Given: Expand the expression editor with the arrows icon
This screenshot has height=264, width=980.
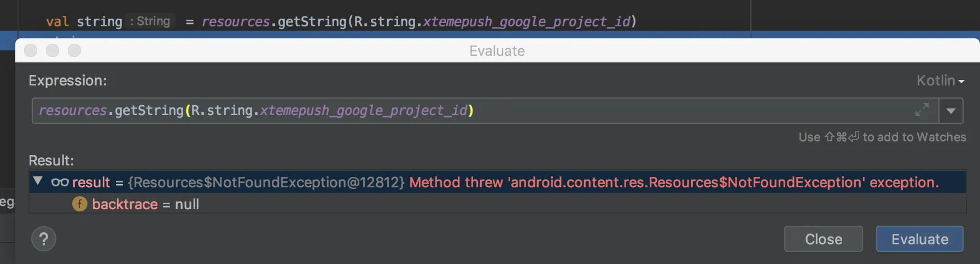Looking at the screenshot, I should [921, 110].
